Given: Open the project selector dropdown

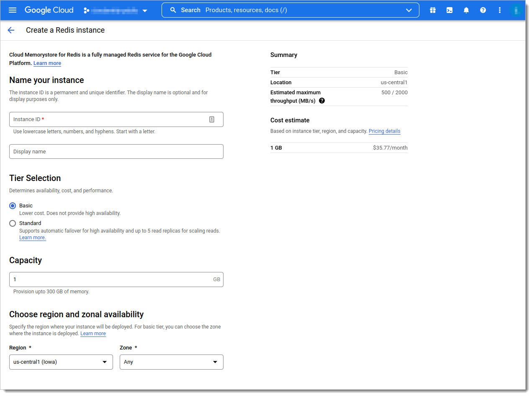Looking at the screenshot, I should pos(116,10).
